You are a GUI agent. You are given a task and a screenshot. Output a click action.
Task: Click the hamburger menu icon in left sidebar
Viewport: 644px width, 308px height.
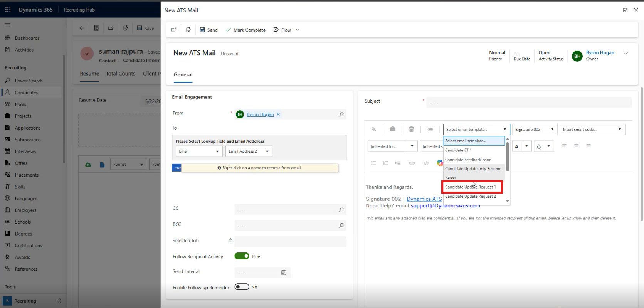tap(7, 25)
